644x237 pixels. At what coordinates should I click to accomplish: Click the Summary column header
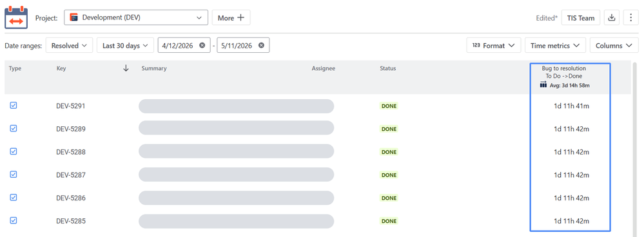tap(154, 68)
